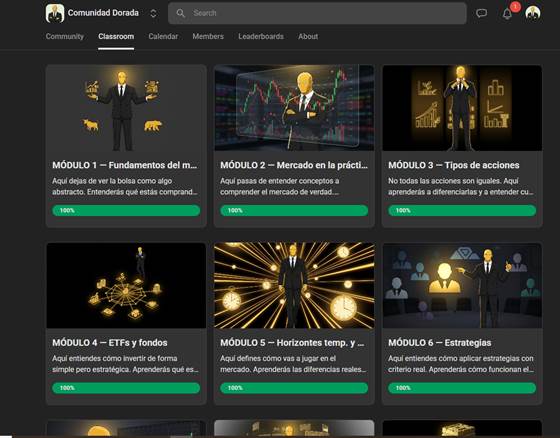This screenshot has width=560, height=438.
Task: Open MÓDULO 1 Fundamentos thumbnail
Action: pos(126,108)
